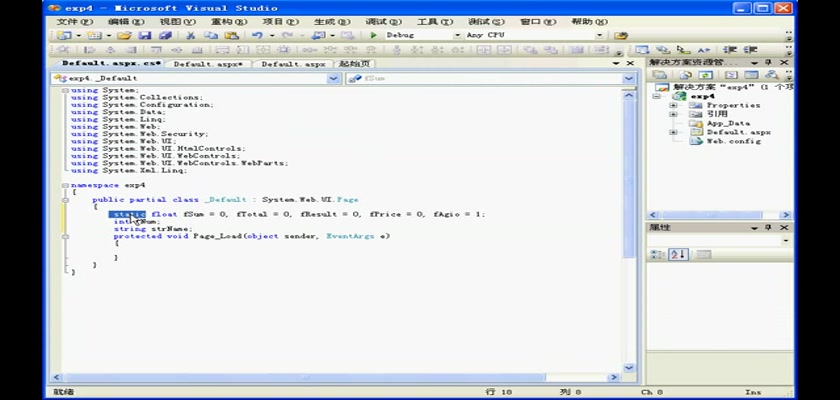Select App_Data folder in Solution Explorer
The height and width of the screenshot is (400, 840).
click(727, 123)
